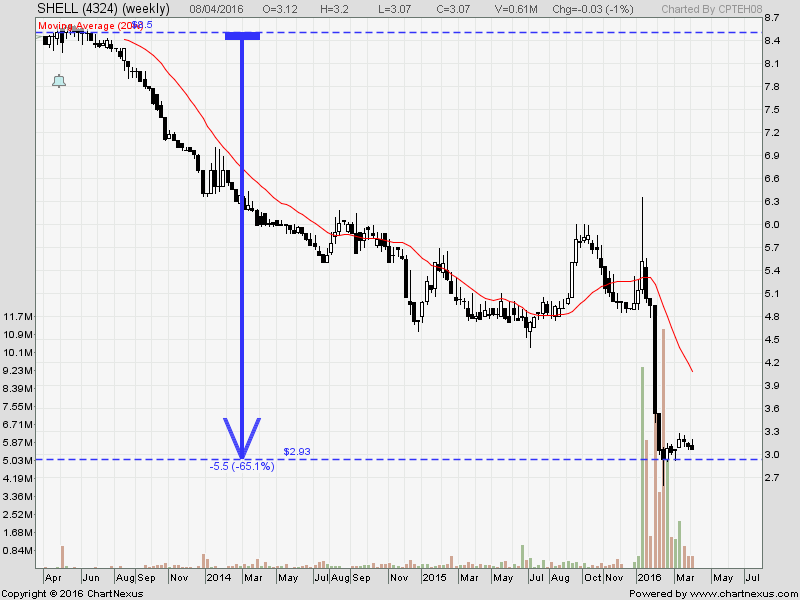
Task: Click the 2016 label on the time axis
Action: pos(650,578)
